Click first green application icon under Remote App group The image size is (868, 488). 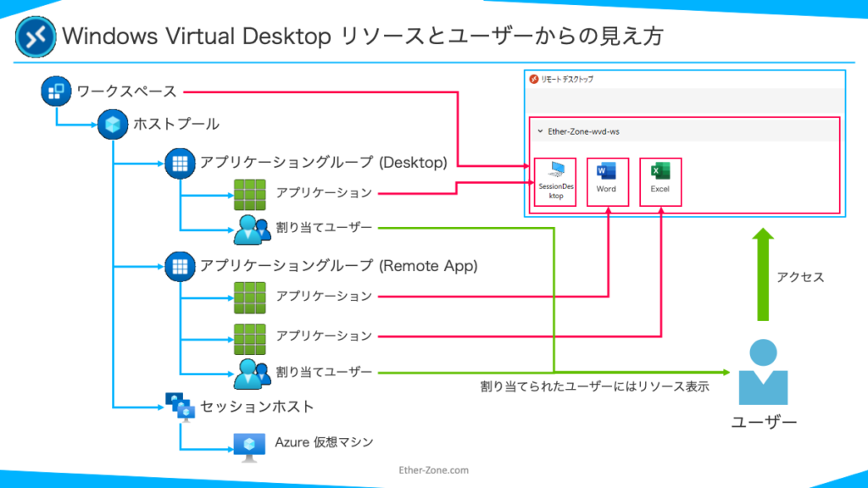(250, 297)
